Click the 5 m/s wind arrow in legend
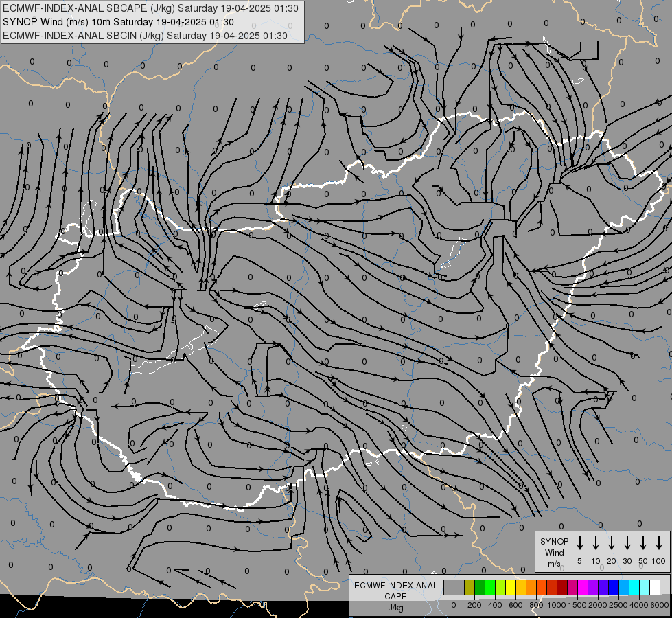The image size is (672, 618). (579, 543)
